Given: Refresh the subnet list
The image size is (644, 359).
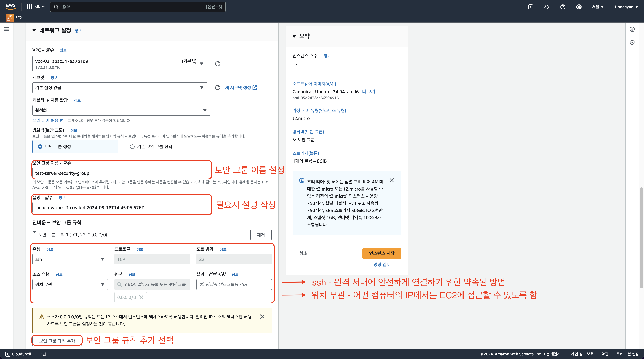Looking at the screenshot, I should click(218, 87).
